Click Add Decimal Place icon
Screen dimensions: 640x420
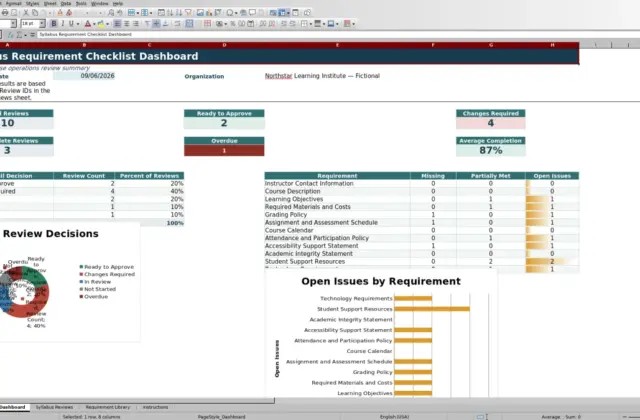tap(262, 24)
